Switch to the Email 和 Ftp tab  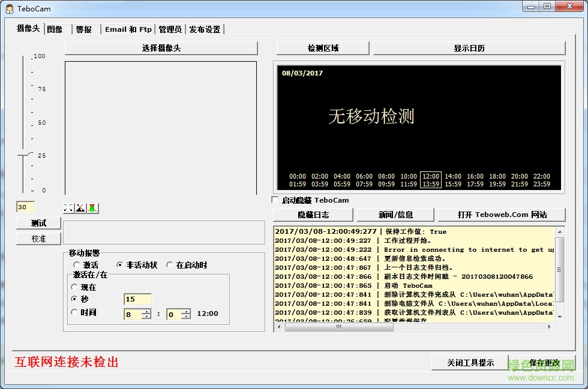tap(127, 28)
